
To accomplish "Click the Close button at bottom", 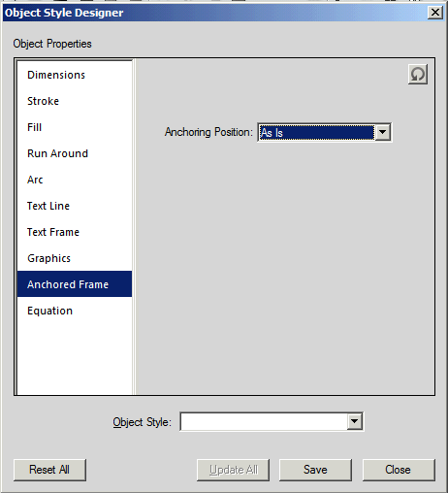I will pos(399,470).
